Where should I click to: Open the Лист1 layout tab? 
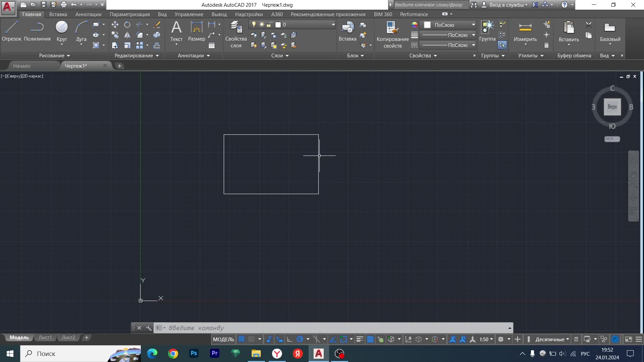(45, 338)
